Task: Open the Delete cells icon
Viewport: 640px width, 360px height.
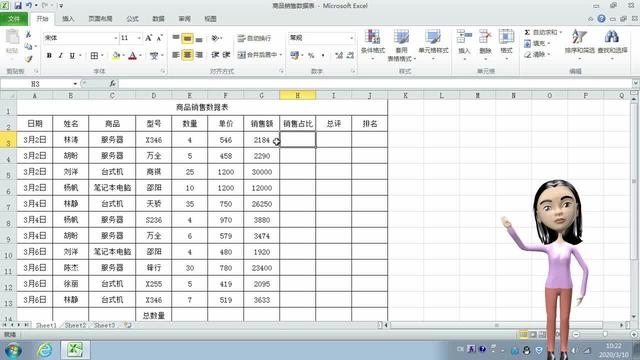Action: click(485, 37)
